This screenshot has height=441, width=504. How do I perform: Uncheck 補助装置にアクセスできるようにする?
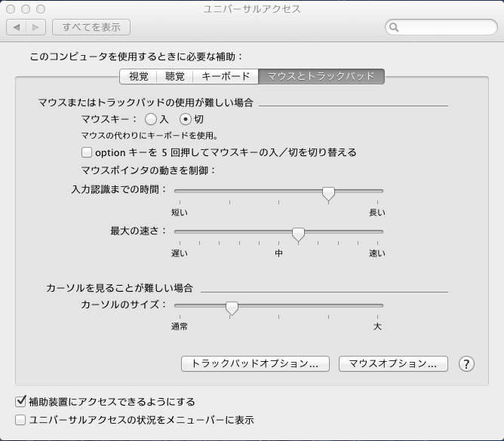[x=20, y=402]
